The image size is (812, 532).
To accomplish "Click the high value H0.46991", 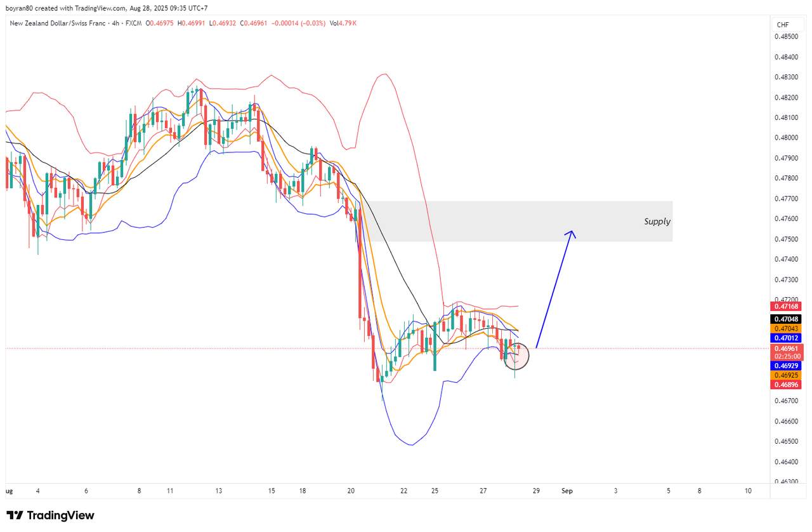I will point(190,23).
